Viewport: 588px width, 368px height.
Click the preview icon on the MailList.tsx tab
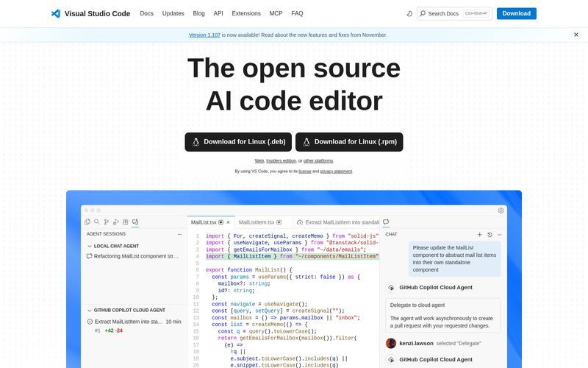coord(221,222)
